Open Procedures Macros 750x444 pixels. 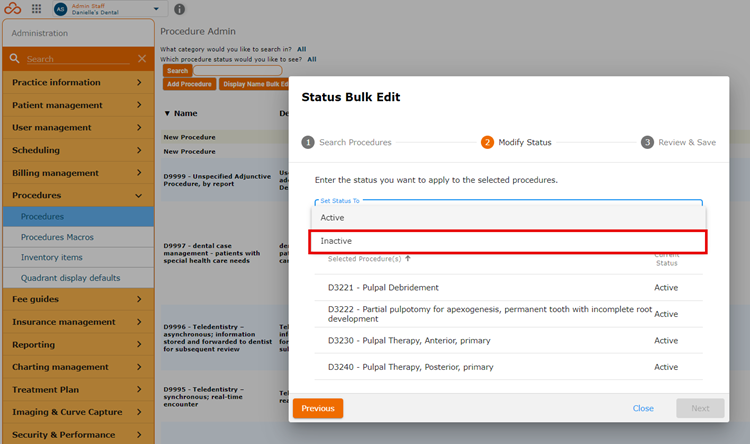pyautogui.click(x=78, y=237)
